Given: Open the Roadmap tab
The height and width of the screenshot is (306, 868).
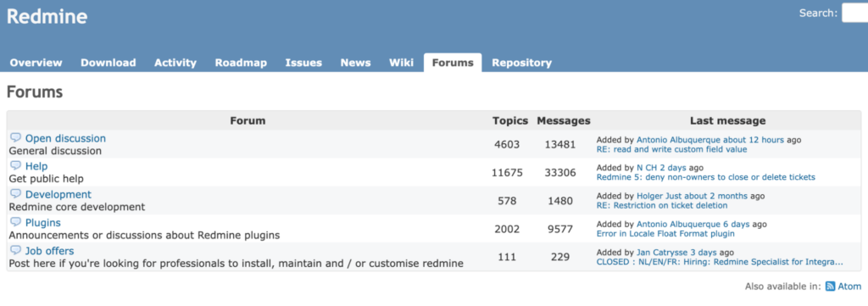Looking at the screenshot, I should [241, 63].
